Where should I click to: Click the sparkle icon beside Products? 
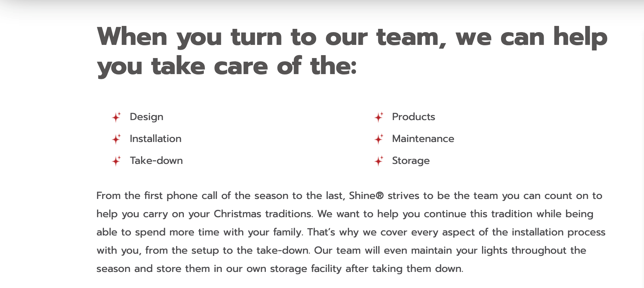379,117
